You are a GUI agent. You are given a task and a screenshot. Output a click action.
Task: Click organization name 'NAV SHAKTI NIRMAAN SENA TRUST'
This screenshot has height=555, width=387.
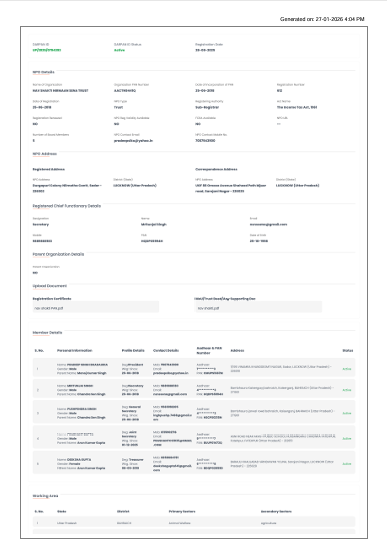click(x=61, y=91)
